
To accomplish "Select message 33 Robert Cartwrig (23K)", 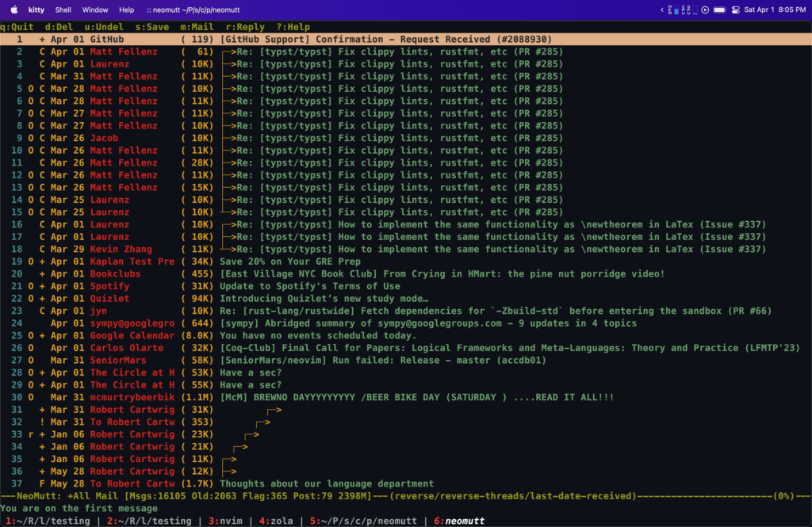I will (406, 434).
